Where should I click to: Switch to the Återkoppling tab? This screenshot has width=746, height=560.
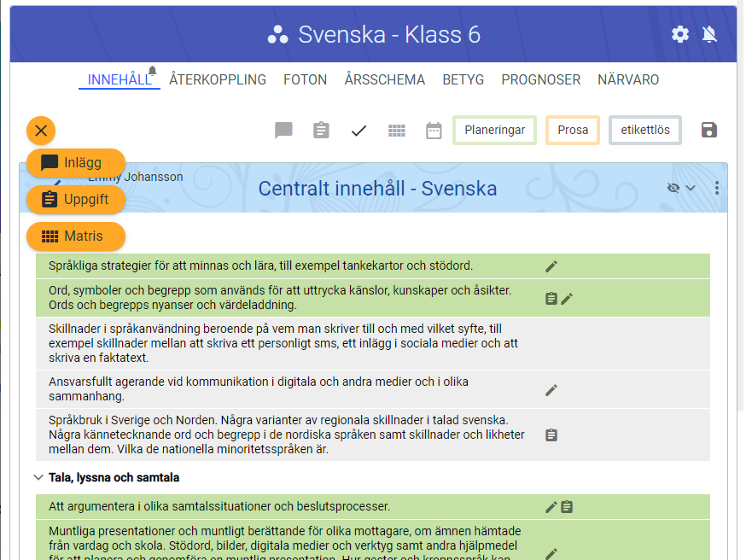(218, 79)
